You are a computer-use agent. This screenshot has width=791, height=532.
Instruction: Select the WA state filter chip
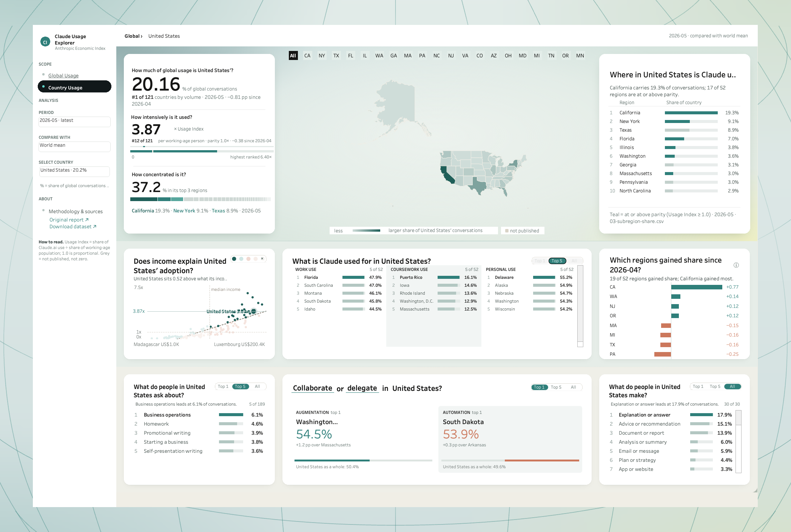(x=379, y=55)
